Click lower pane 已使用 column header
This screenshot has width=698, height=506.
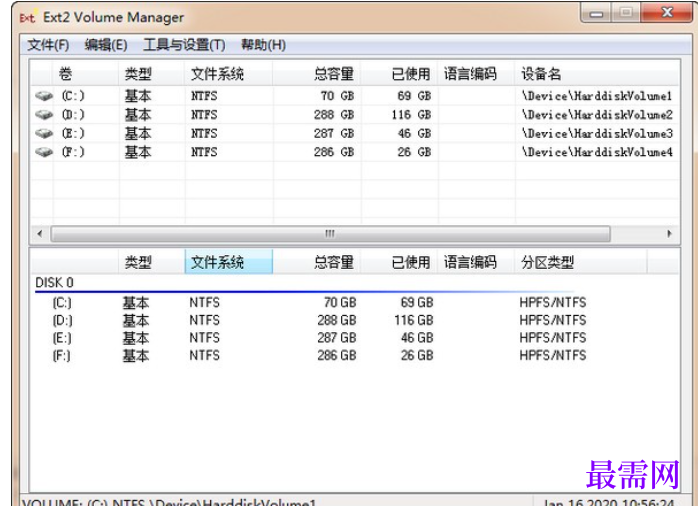coord(399,262)
